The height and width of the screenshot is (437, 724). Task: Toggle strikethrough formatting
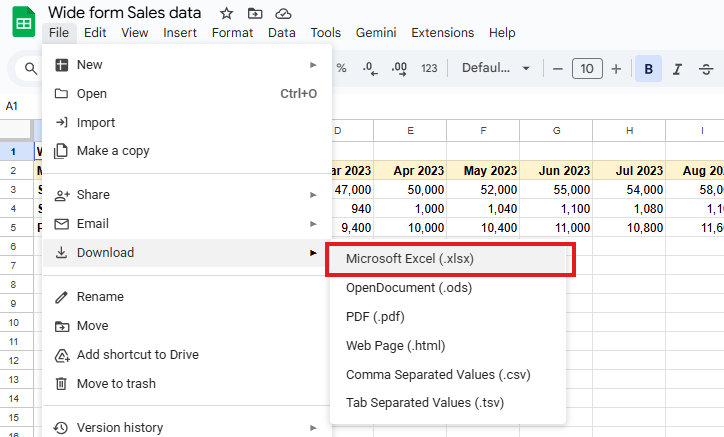707,69
